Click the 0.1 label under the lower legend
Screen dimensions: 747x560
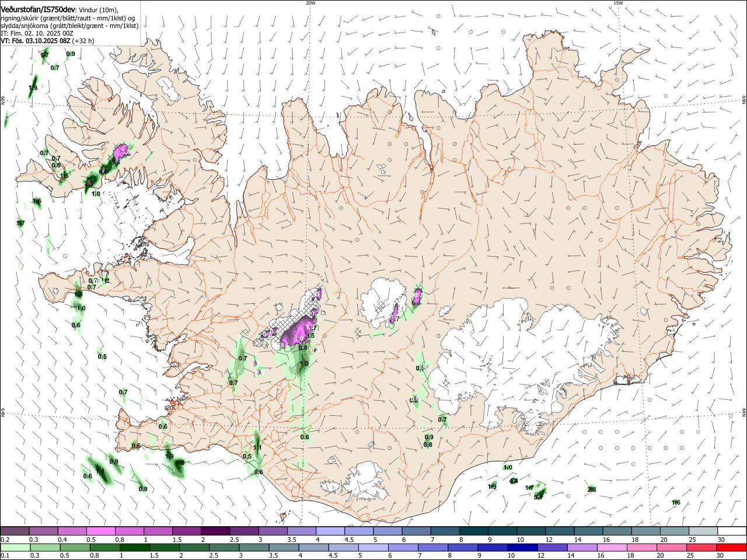click(5, 556)
